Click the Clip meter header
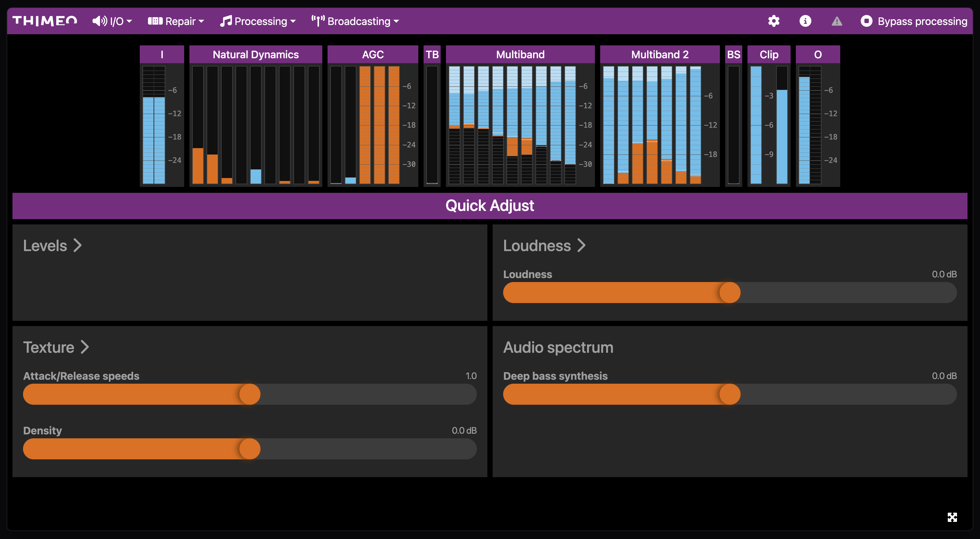Viewport: 980px width, 539px height. coord(769,54)
